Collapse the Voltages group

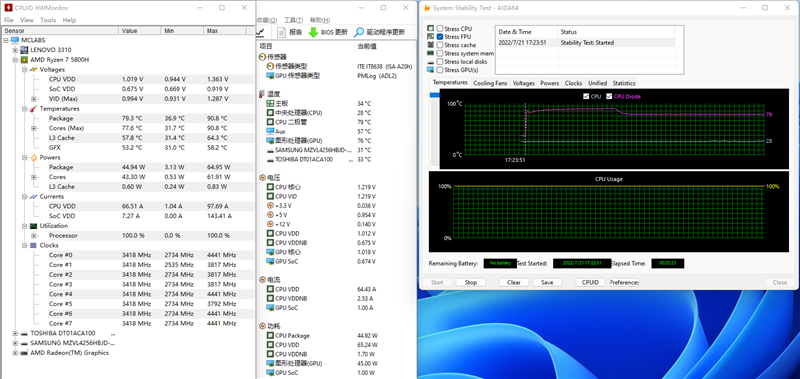point(24,69)
